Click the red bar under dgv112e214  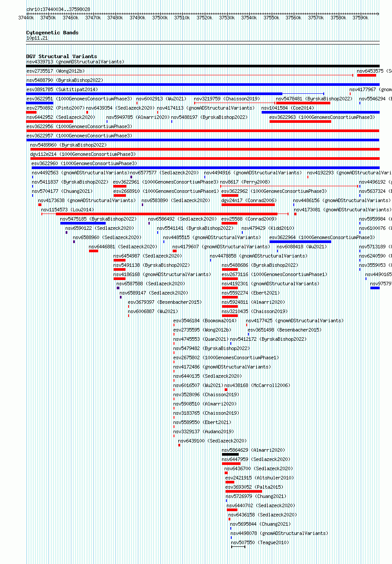point(205,159)
